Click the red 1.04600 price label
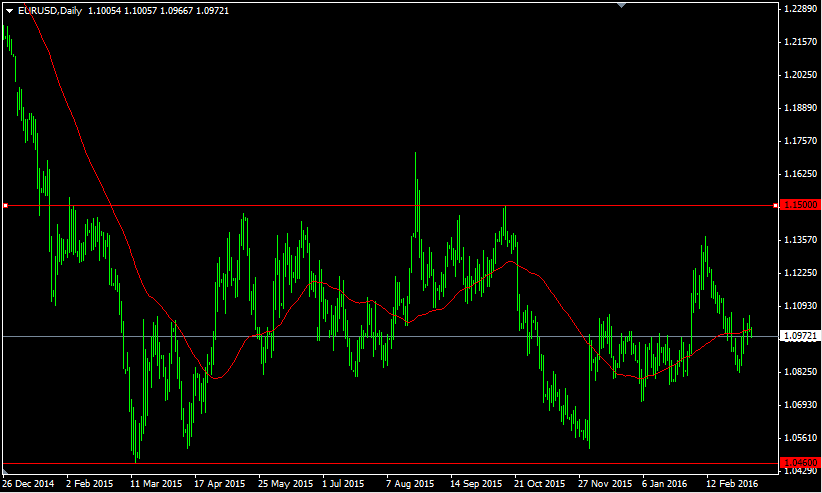Viewport: 822px width, 493px height. (x=800, y=463)
